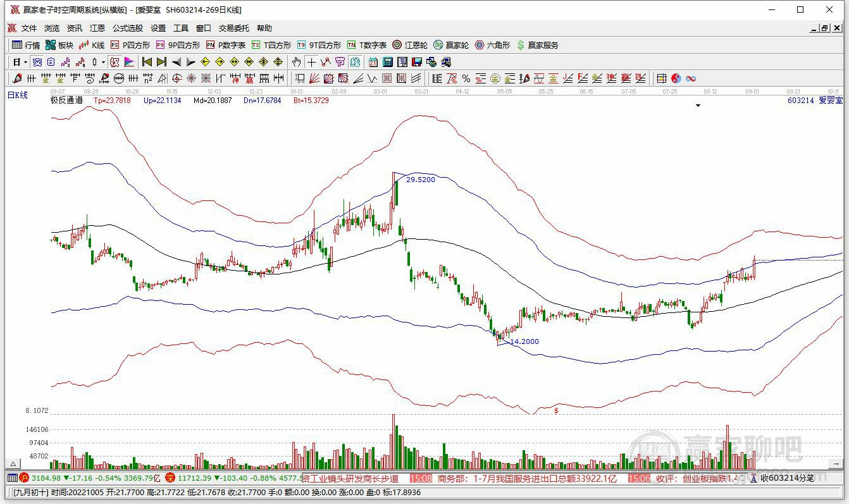849x504 pixels.
Task: Switch to K线 chart view
Action: click(92, 45)
